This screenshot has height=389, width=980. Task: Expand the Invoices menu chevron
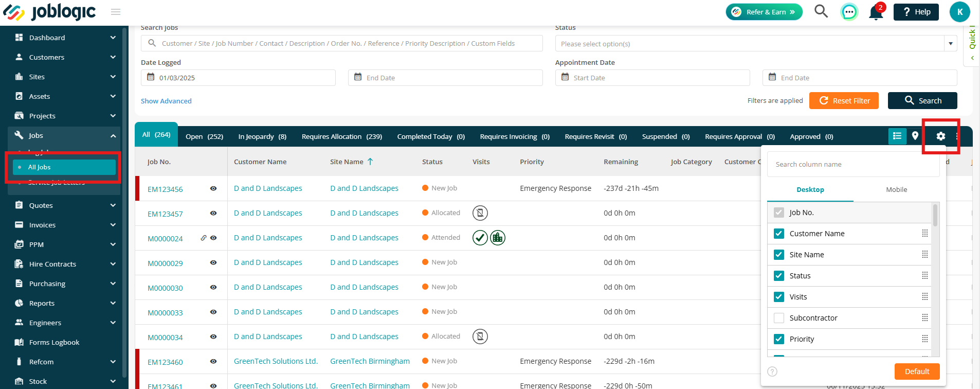point(113,225)
